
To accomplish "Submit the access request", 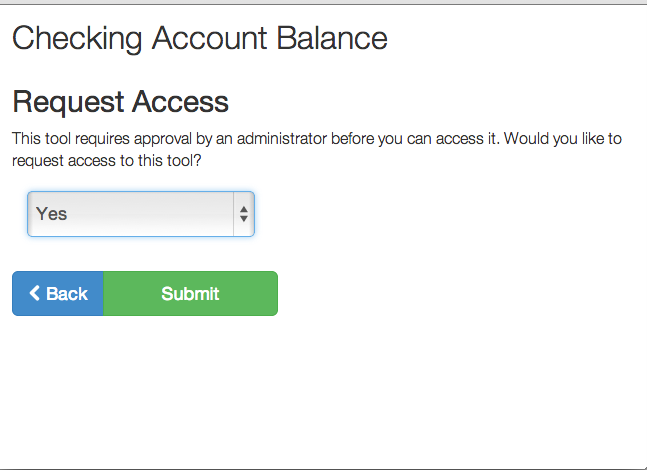I will [x=190, y=293].
